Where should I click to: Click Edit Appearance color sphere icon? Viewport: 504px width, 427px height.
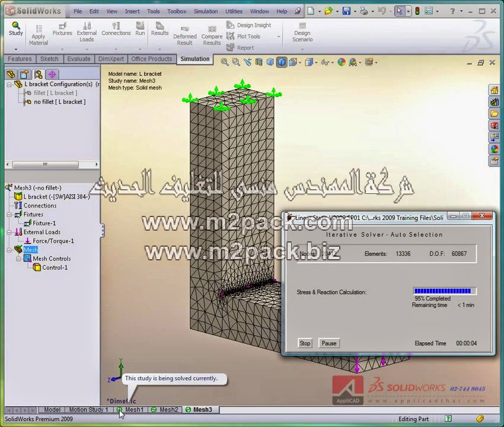click(x=342, y=62)
